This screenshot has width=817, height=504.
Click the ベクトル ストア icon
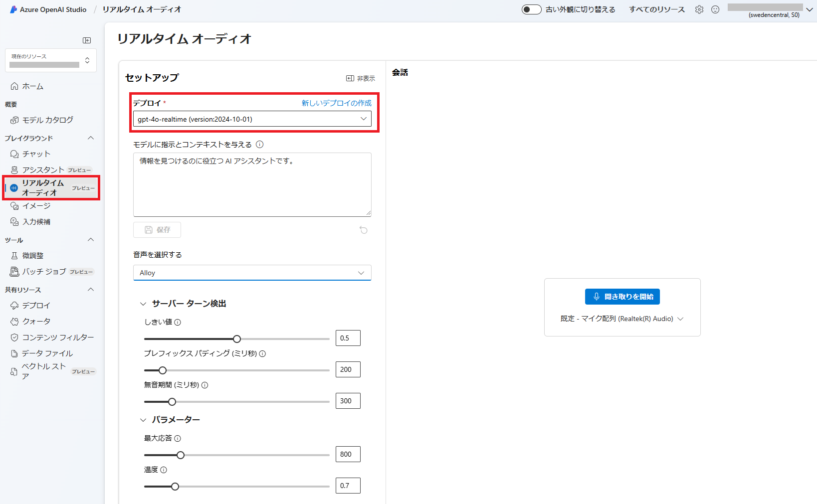pos(14,371)
